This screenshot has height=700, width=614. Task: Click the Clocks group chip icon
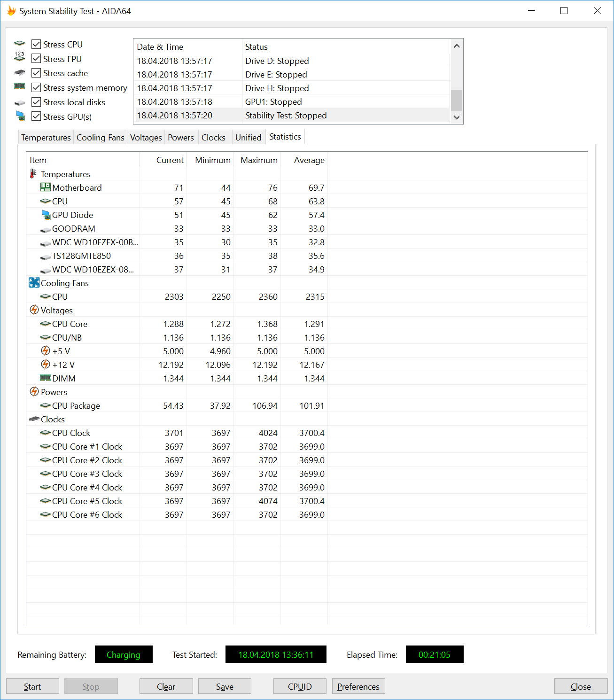coord(34,419)
